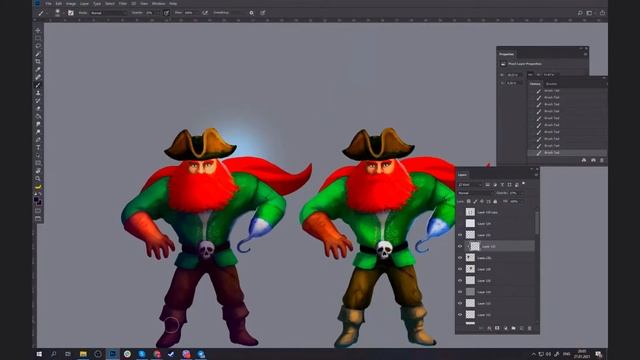Hide the highlighted selected layer's eye
The image size is (640, 360).
pos(460,246)
